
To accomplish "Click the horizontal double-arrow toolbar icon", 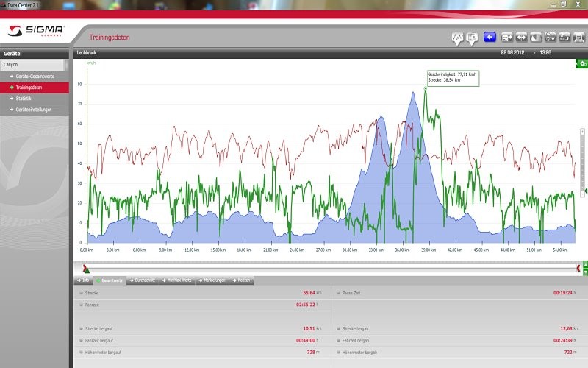I will [521, 37].
